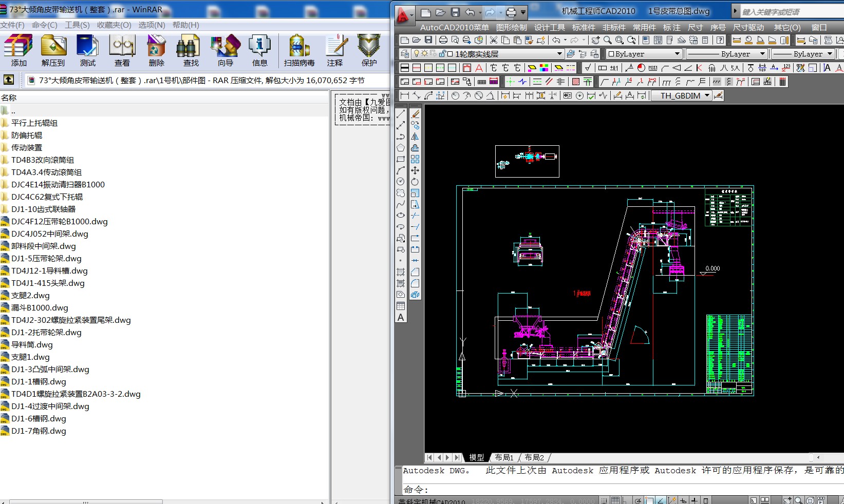Select the Move tool in modify toolbar
Screen dimensions: 844x504
point(415,170)
